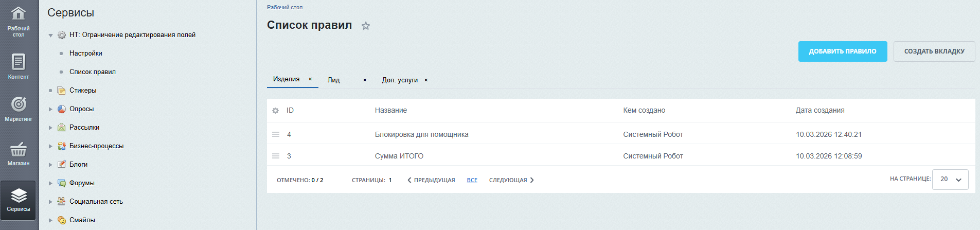Expand the Бизнес-процессы tree node
This screenshot has height=230, width=980.
(50, 146)
